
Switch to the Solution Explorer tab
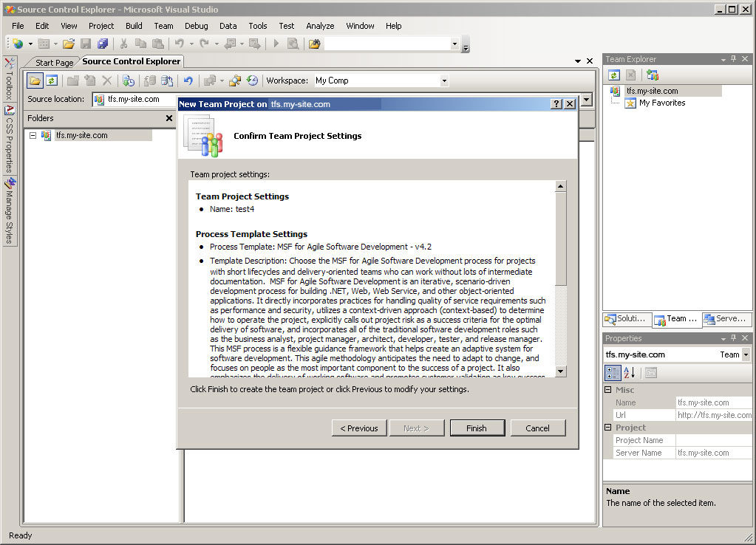pos(627,318)
